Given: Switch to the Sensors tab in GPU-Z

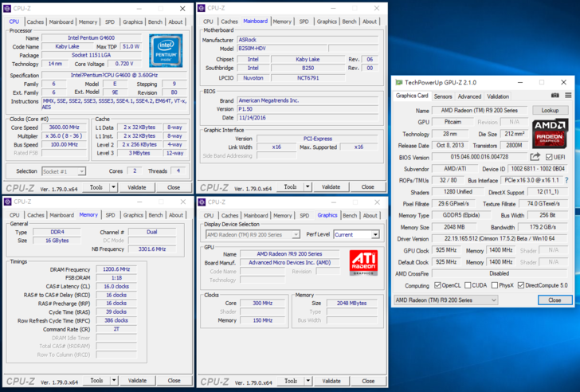Looking at the screenshot, I should 443,96.
